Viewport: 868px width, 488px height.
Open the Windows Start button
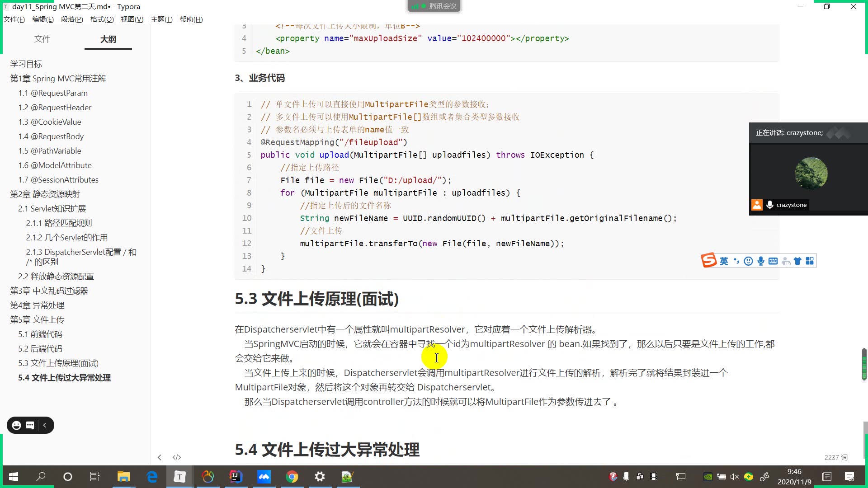pyautogui.click(x=13, y=477)
